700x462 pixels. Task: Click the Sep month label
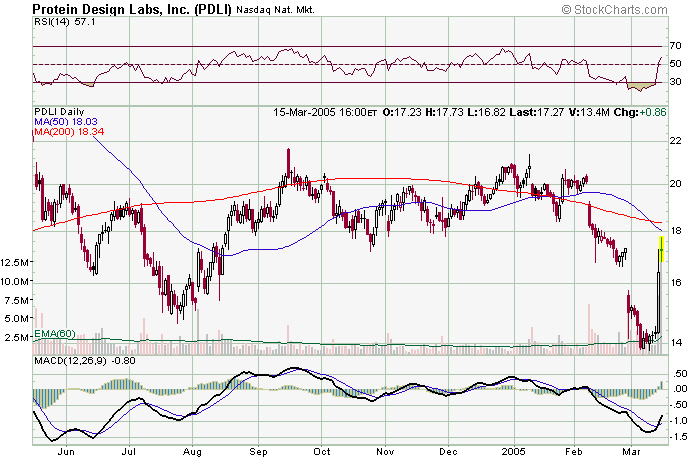coord(258,452)
